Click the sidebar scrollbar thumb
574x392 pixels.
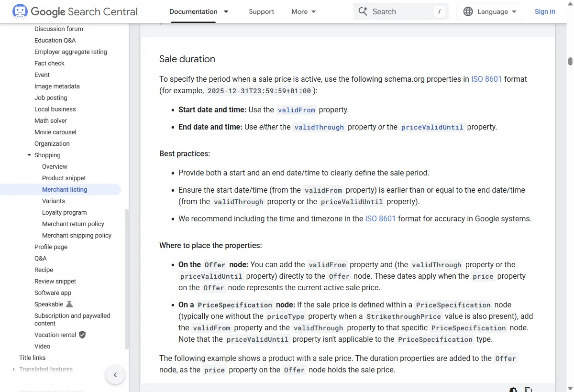coord(127,280)
